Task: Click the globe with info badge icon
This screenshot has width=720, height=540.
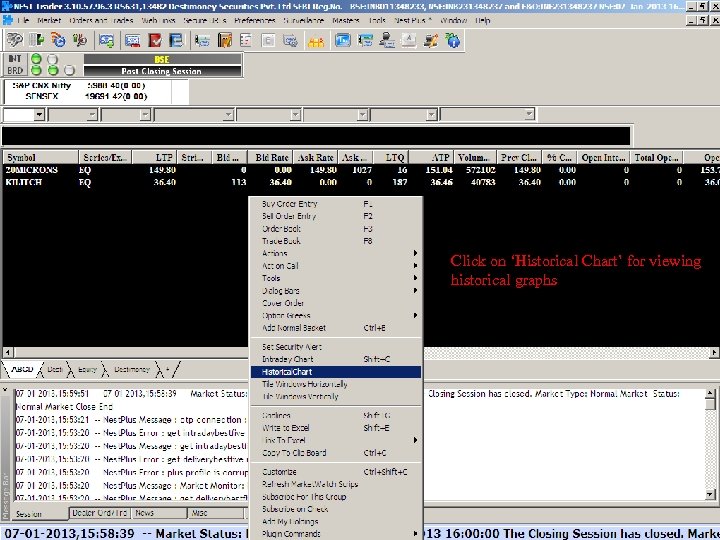Action: [x=452, y=40]
